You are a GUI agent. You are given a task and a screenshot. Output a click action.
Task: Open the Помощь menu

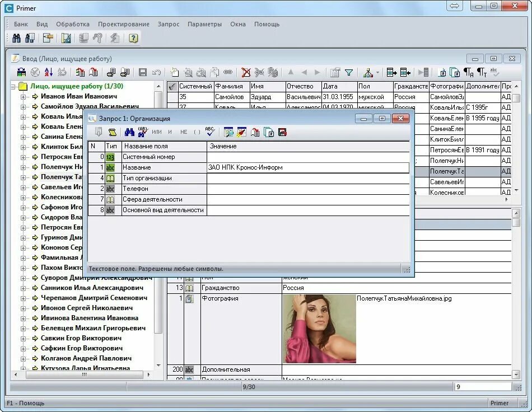click(x=267, y=24)
